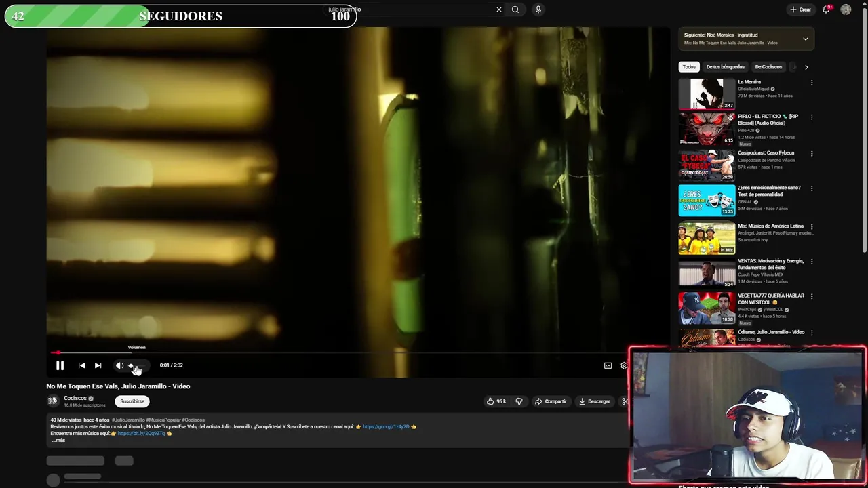Pause the video with the pause button
868x488 pixels.
pyautogui.click(x=60, y=365)
